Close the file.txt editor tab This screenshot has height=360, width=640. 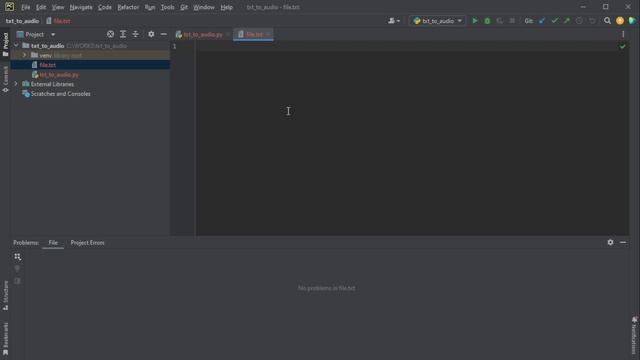point(268,35)
